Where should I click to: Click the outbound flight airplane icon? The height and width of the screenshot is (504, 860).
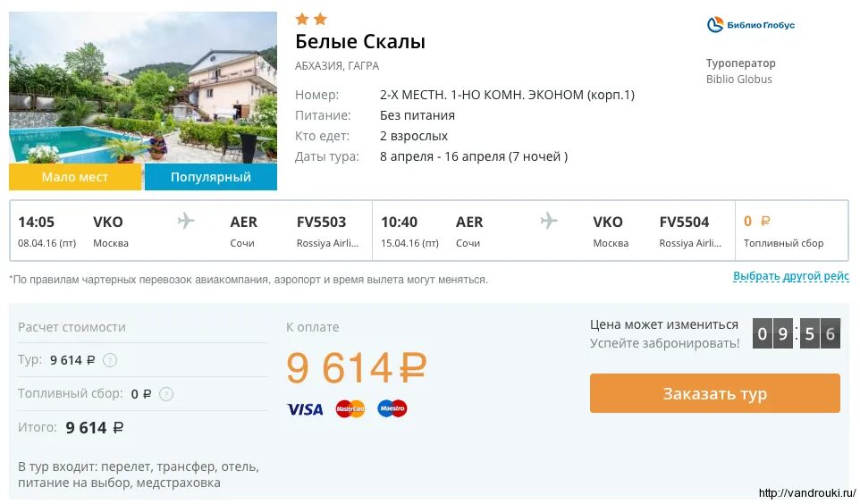click(x=186, y=222)
